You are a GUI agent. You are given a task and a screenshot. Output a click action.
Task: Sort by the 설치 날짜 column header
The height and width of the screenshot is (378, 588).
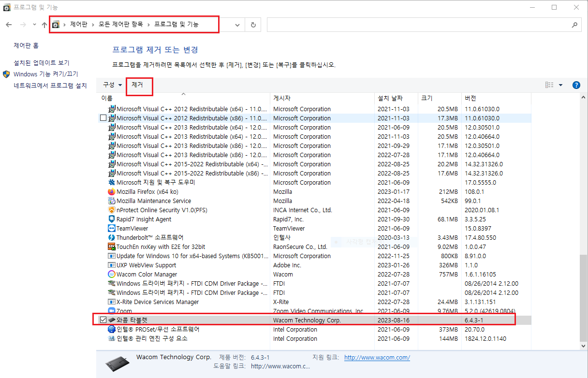[396, 98]
